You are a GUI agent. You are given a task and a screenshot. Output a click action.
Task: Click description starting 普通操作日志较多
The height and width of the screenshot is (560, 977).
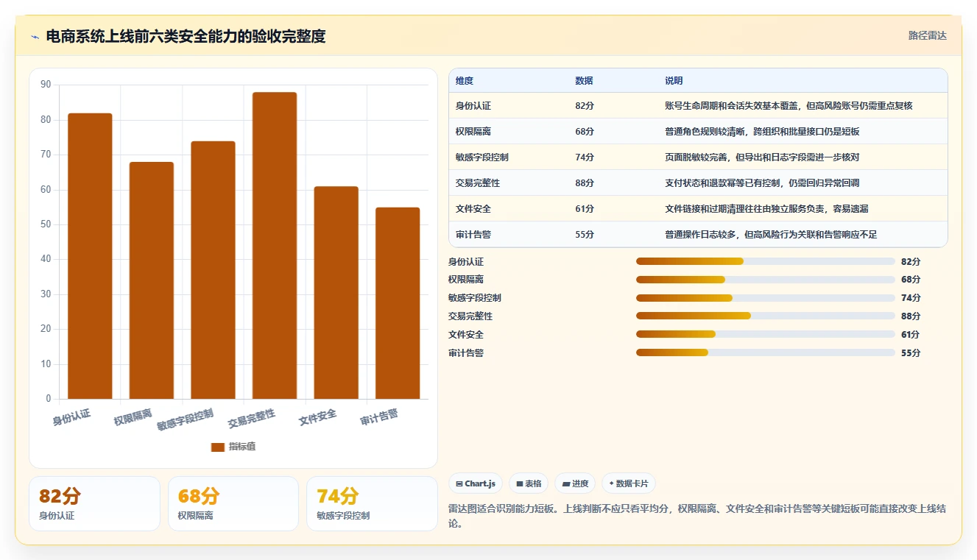[771, 234]
